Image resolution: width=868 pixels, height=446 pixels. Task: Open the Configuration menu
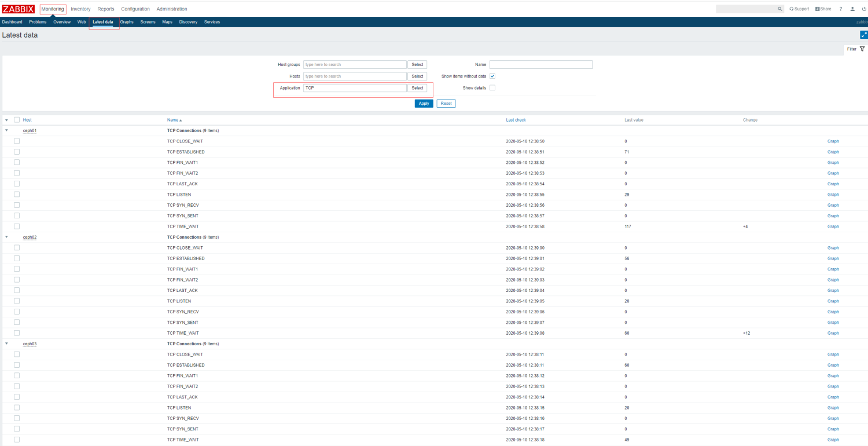135,9
